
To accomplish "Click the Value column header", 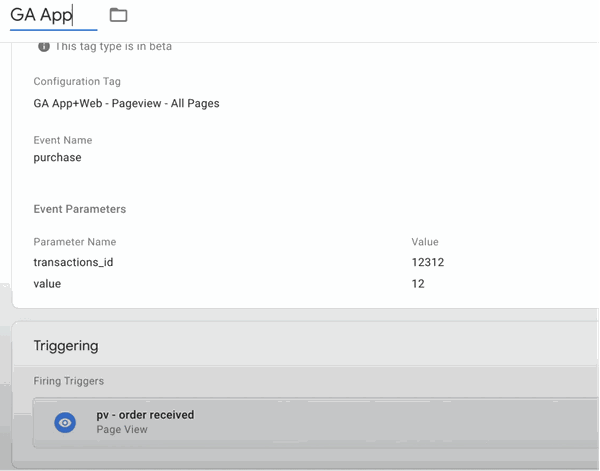I will point(424,242).
